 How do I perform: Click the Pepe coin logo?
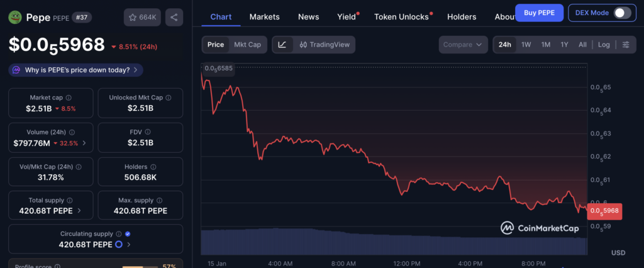pyautogui.click(x=15, y=18)
